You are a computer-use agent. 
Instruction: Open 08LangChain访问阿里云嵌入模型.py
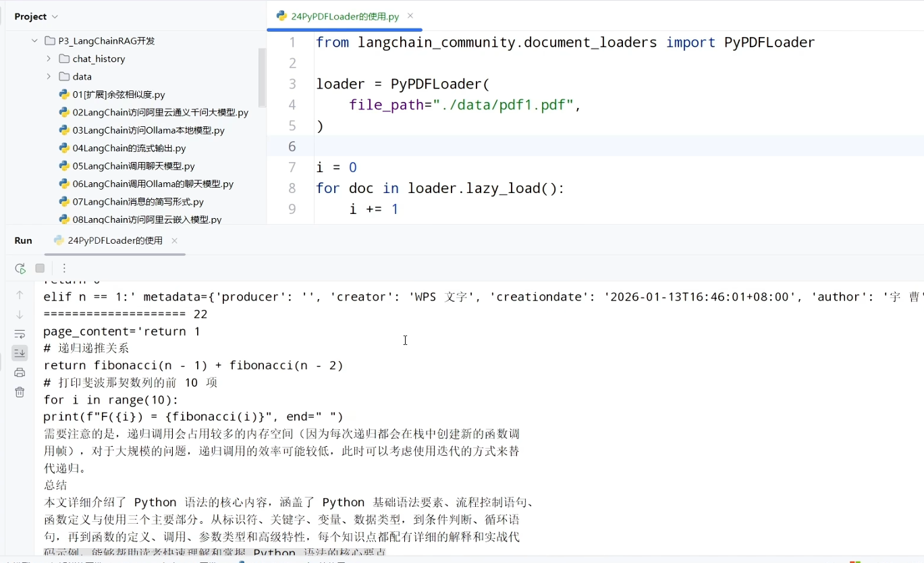[x=147, y=219]
